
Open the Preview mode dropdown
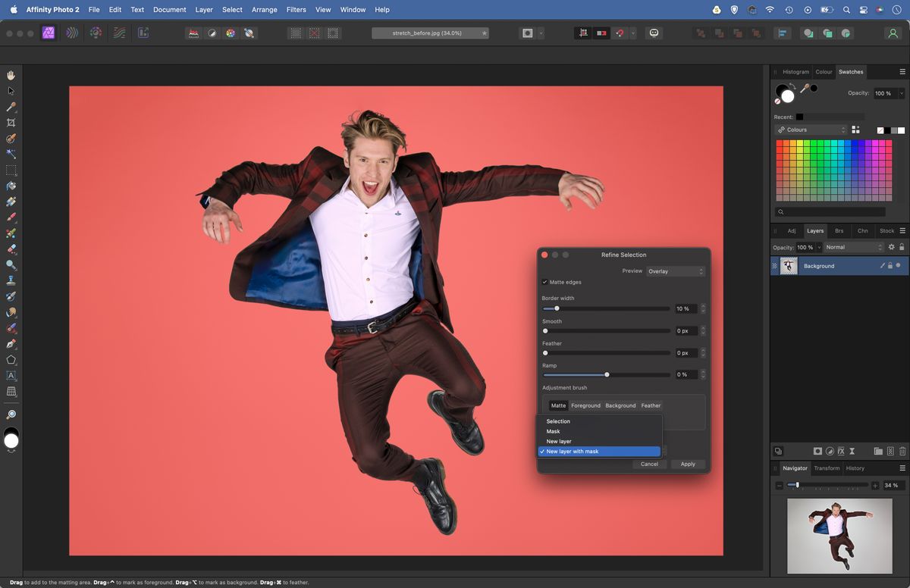pyautogui.click(x=674, y=271)
